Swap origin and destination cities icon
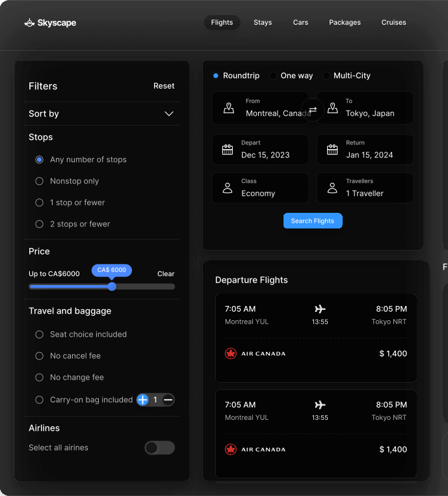448x496 pixels. 312,110
